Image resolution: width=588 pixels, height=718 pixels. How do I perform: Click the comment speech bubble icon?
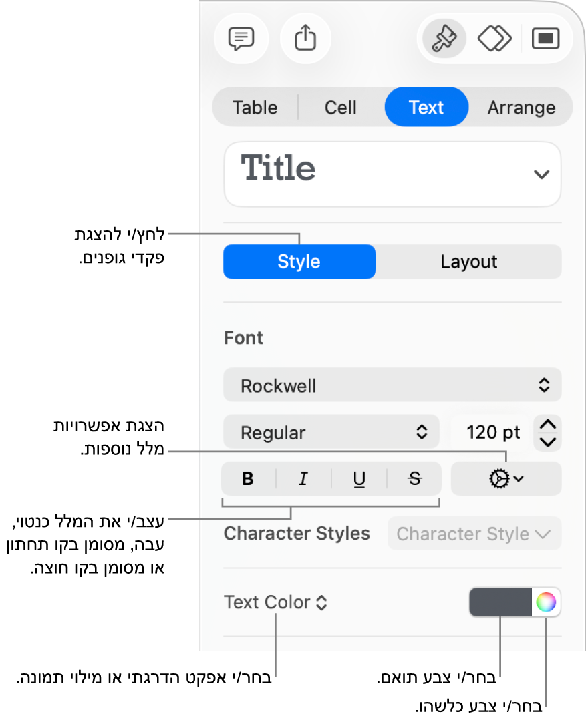click(241, 39)
